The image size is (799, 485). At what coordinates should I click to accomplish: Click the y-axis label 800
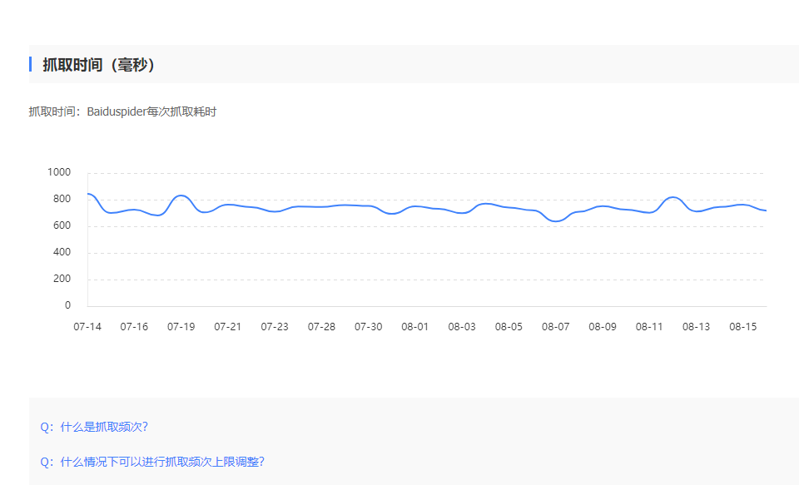(62, 199)
